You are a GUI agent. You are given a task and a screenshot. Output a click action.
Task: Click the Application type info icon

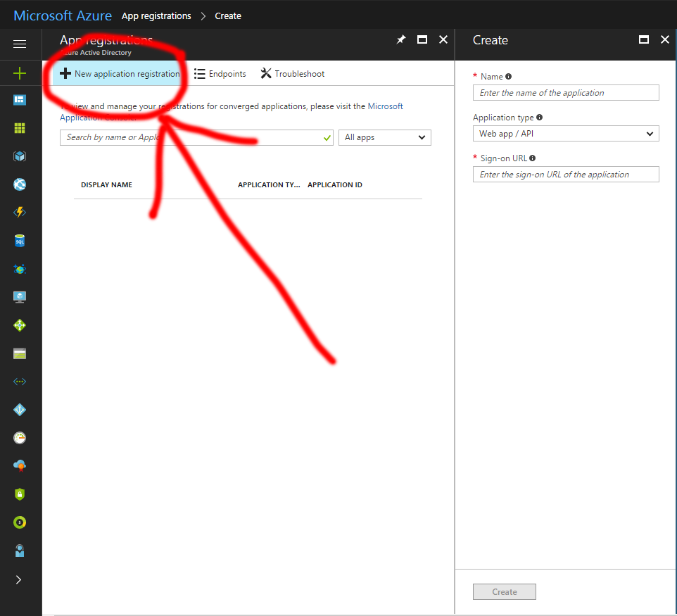coord(539,117)
